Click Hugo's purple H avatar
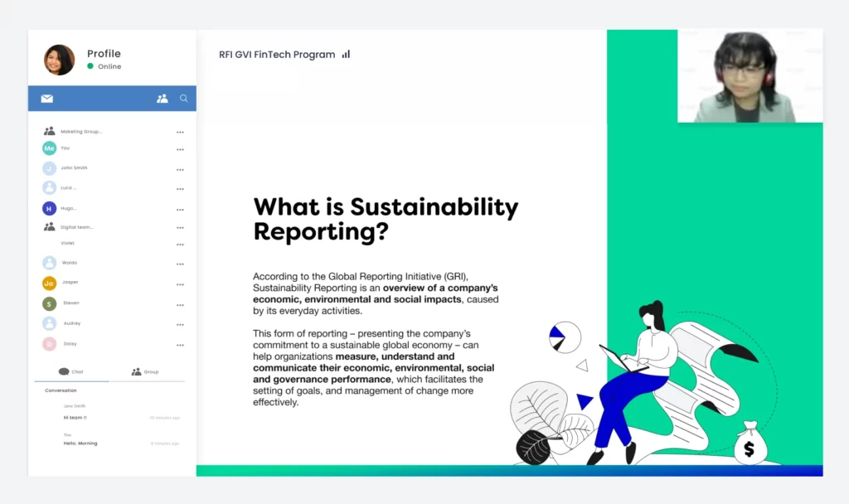Screen dimensions: 849x504 click(49, 208)
